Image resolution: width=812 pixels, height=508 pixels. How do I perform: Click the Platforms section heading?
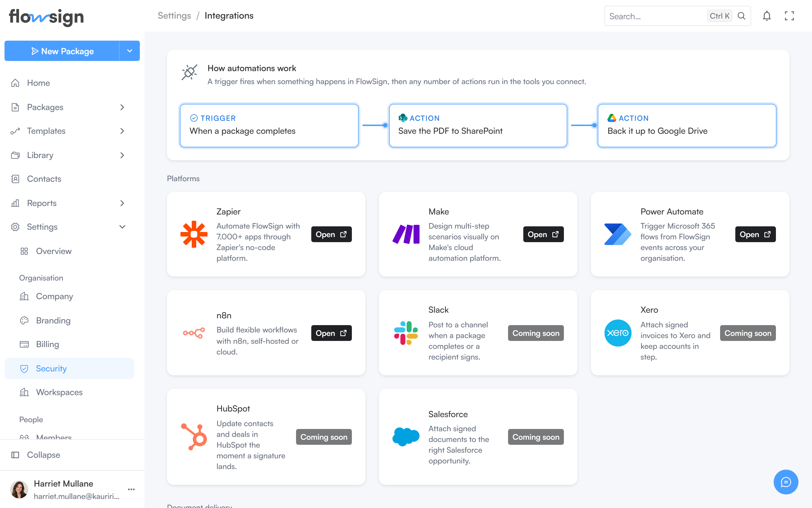[183, 178]
